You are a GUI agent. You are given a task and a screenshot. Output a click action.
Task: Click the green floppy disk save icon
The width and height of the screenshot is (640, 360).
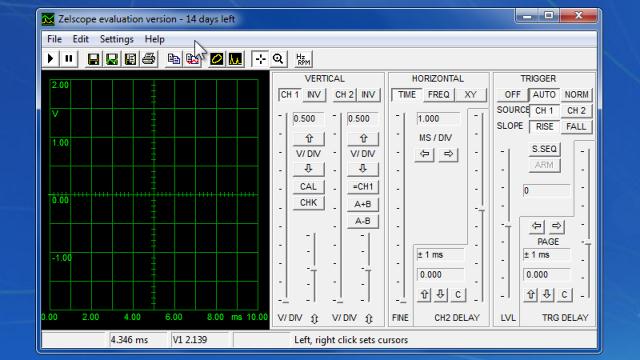tap(112, 59)
